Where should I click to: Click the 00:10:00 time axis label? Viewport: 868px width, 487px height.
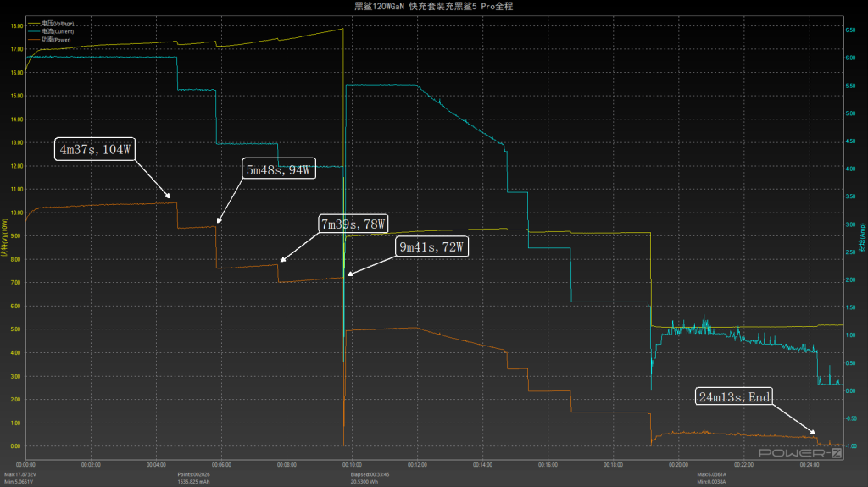point(352,465)
